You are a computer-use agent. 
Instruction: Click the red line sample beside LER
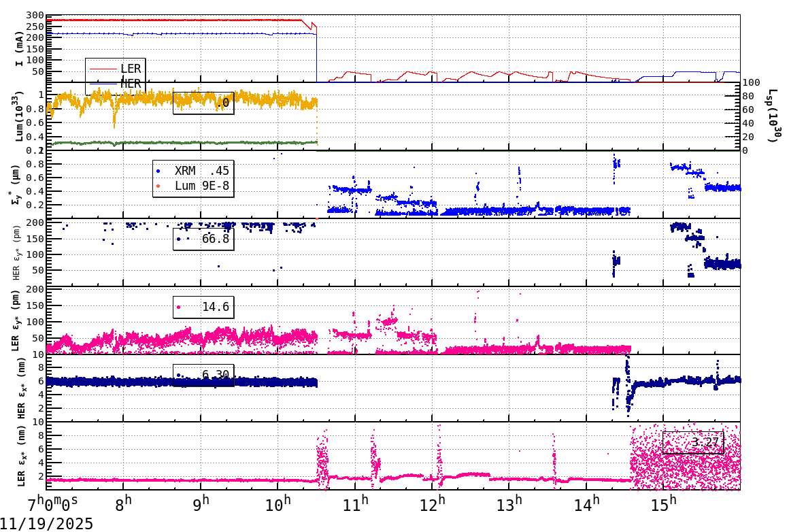click(103, 69)
